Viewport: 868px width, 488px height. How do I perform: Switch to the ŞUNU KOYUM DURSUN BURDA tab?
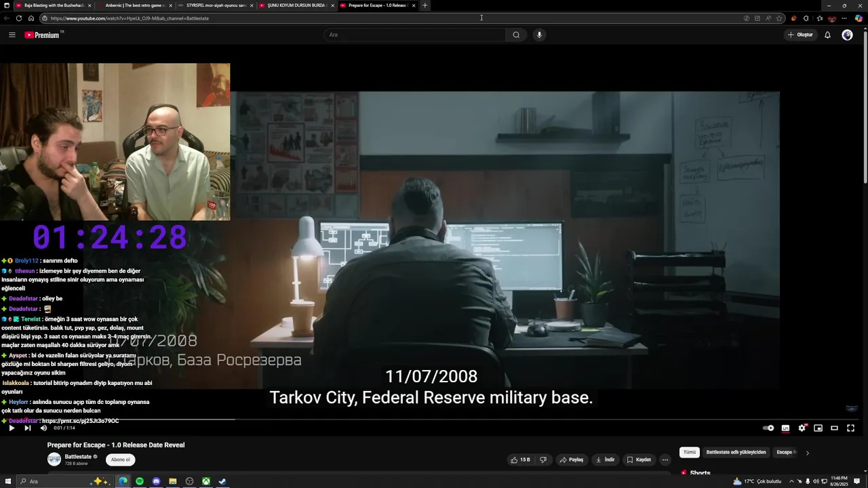point(296,5)
